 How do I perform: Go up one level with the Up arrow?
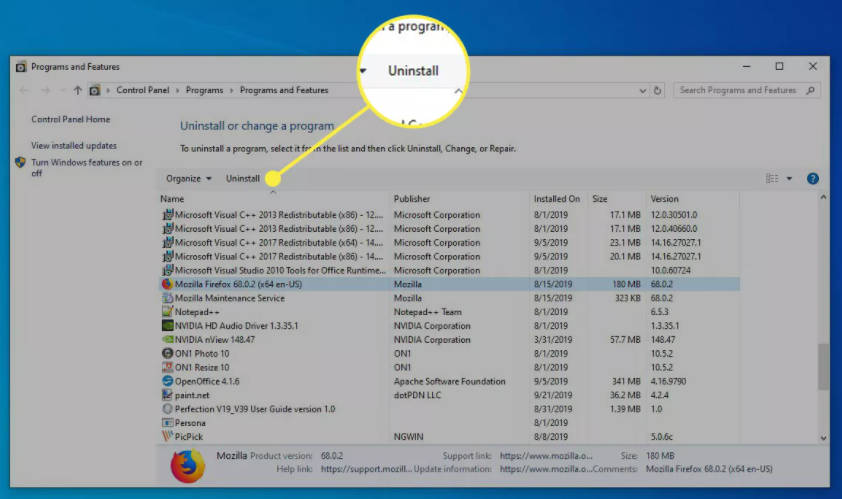pyautogui.click(x=78, y=90)
